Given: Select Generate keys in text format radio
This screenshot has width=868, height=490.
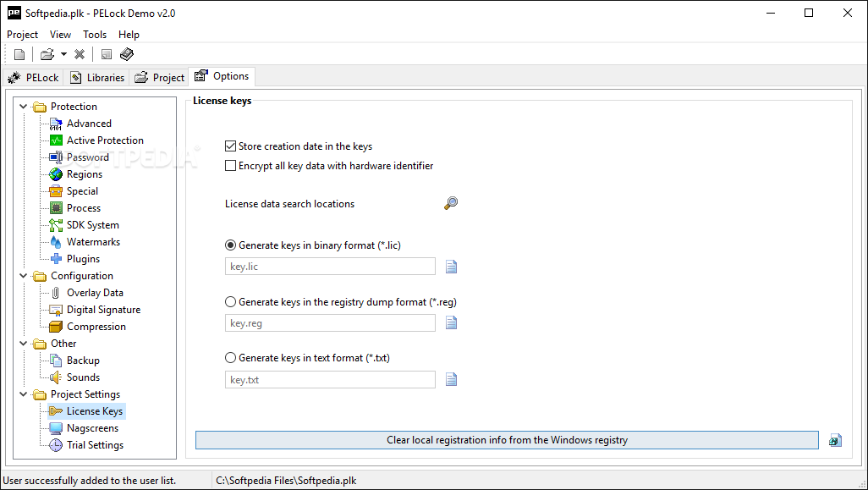Looking at the screenshot, I should coord(230,358).
